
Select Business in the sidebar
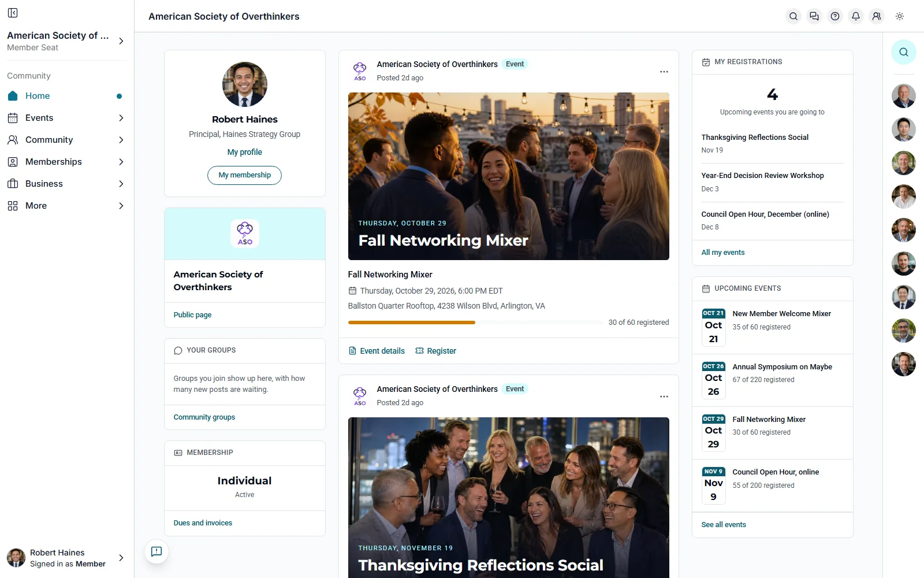click(x=67, y=184)
